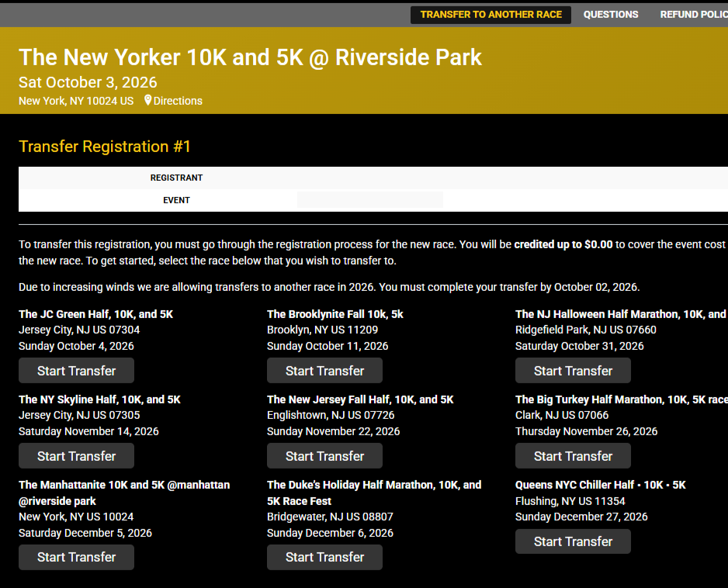Open the Refund Policy menu item
The height and width of the screenshot is (588, 728).
(694, 15)
